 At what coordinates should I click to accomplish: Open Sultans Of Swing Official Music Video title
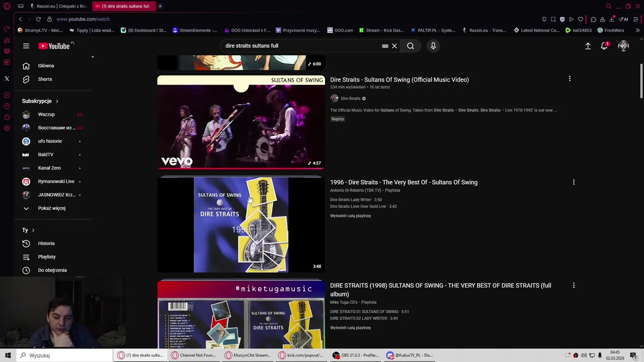pyautogui.click(x=399, y=79)
